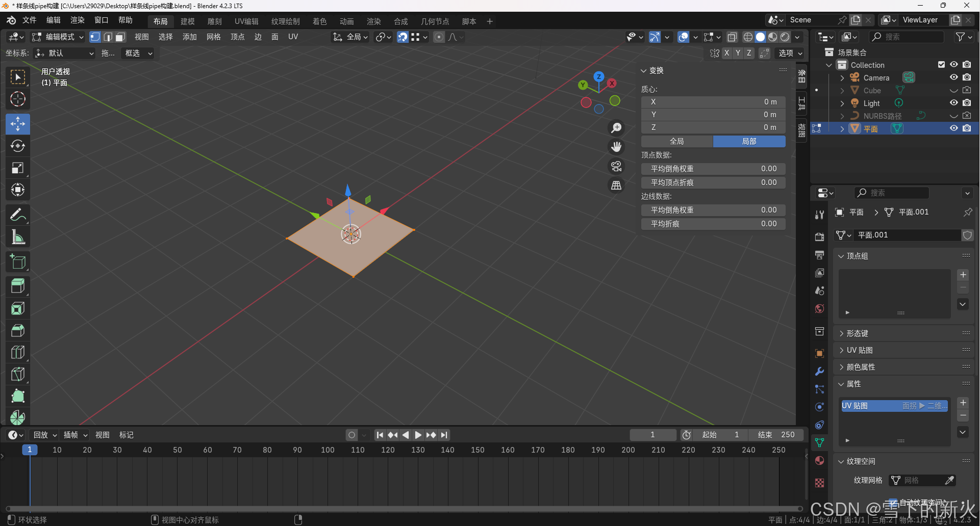Toggle camera view gizmo icon

[x=616, y=166]
